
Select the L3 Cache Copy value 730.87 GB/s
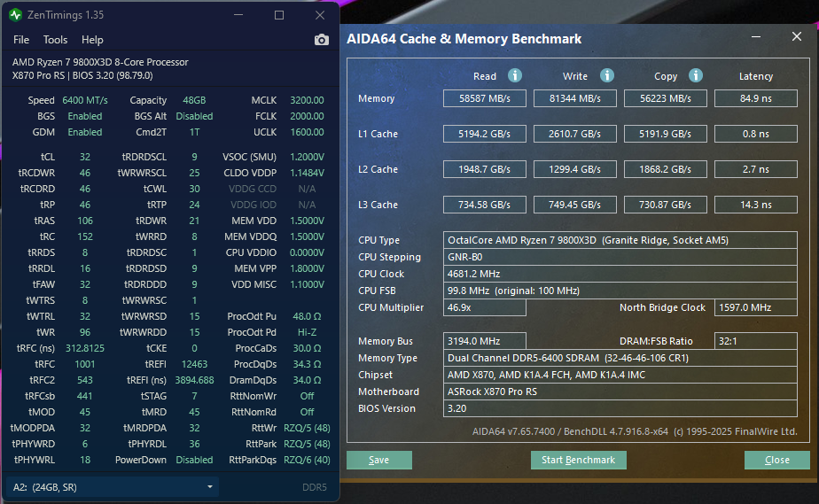[666, 205]
